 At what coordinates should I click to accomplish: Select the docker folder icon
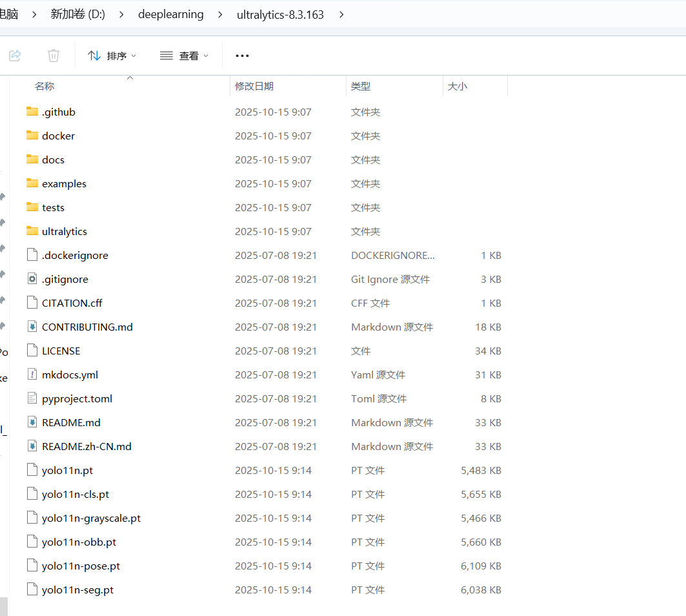pos(32,136)
